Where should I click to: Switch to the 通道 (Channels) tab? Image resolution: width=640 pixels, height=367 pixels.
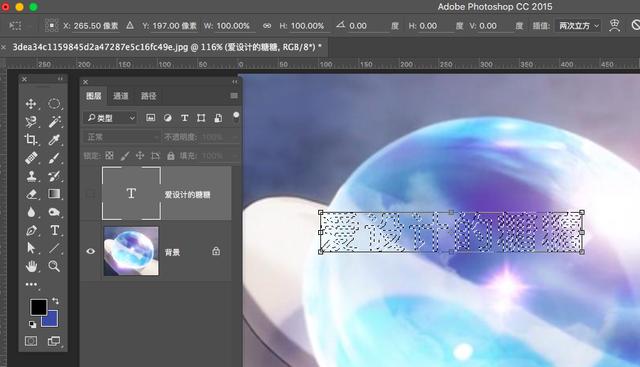tap(120, 96)
